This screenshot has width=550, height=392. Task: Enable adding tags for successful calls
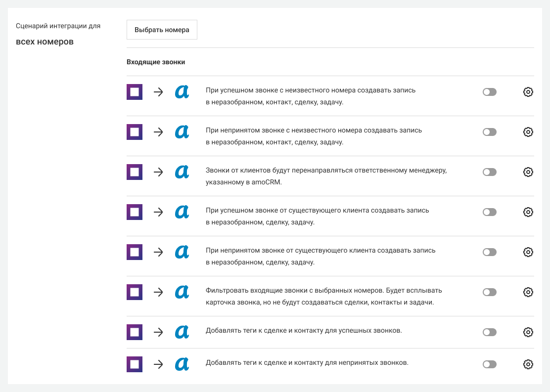pyautogui.click(x=489, y=332)
